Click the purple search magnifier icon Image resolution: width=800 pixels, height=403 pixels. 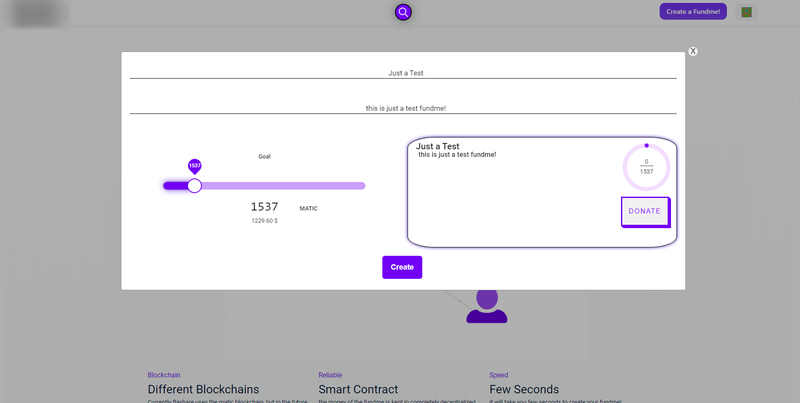coord(403,12)
